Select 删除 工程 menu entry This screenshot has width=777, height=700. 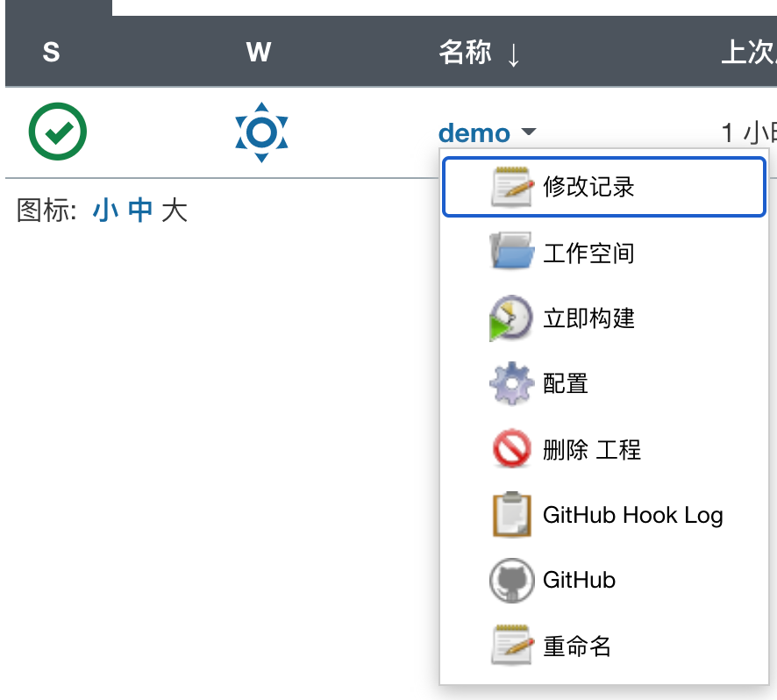coord(592,450)
